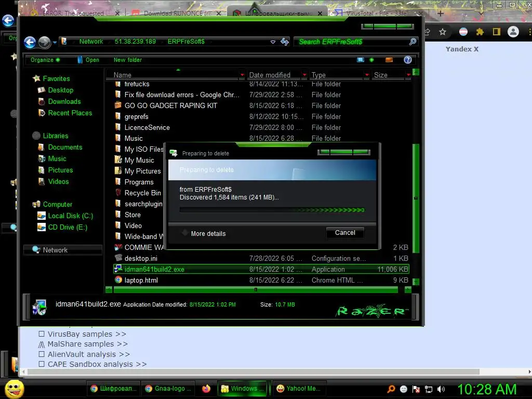Bookmark page with browser star icon
This screenshot has width=532, height=399.
click(443, 32)
